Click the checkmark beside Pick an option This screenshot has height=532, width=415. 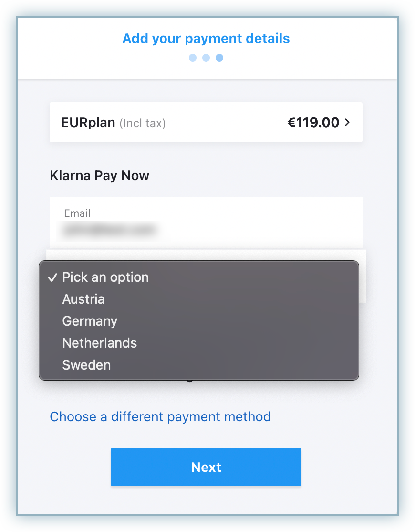[52, 277]
